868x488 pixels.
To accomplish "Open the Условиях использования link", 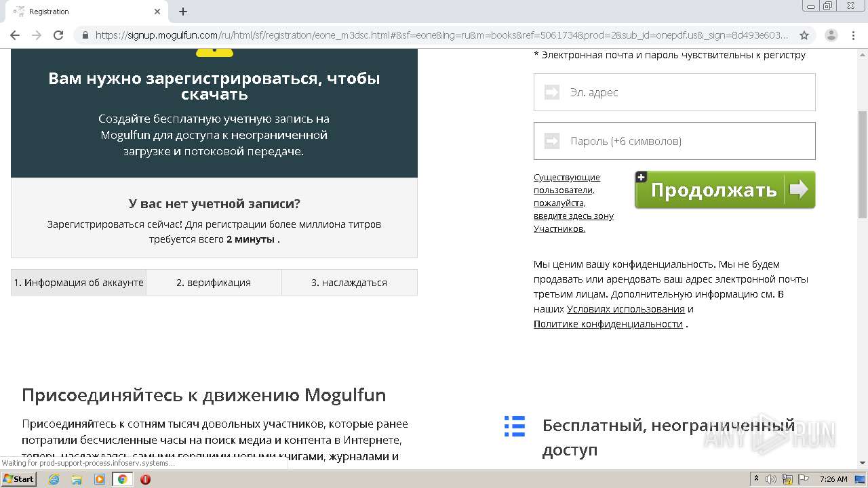I will pyautogui.click(x=626, y=309).
